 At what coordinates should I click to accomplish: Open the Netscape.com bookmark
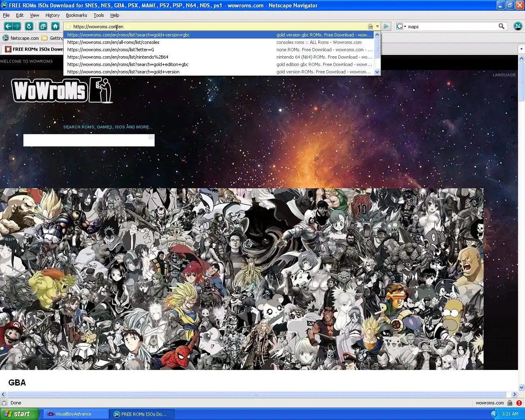tap(21, 38)
